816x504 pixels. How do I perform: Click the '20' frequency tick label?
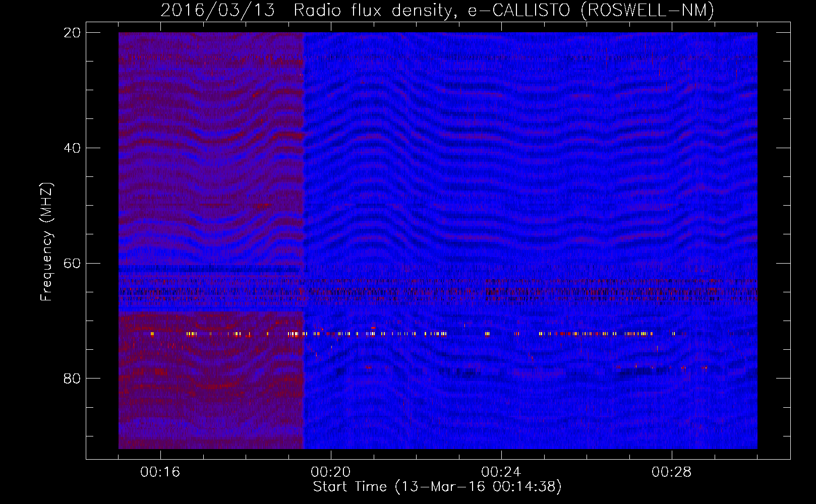pos(72,33)
